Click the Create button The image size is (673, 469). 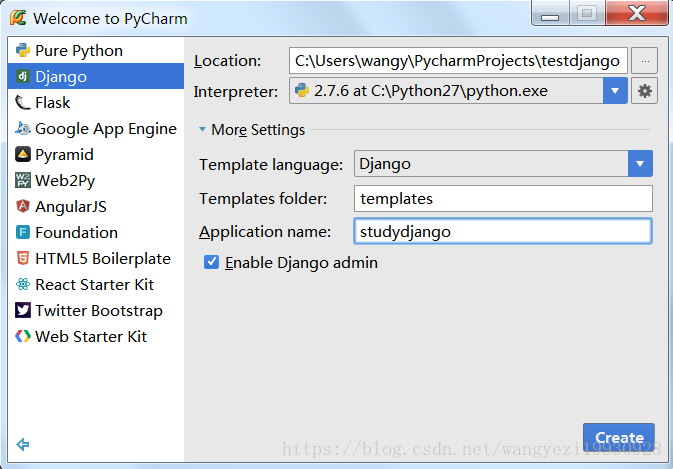click(618, 437)
